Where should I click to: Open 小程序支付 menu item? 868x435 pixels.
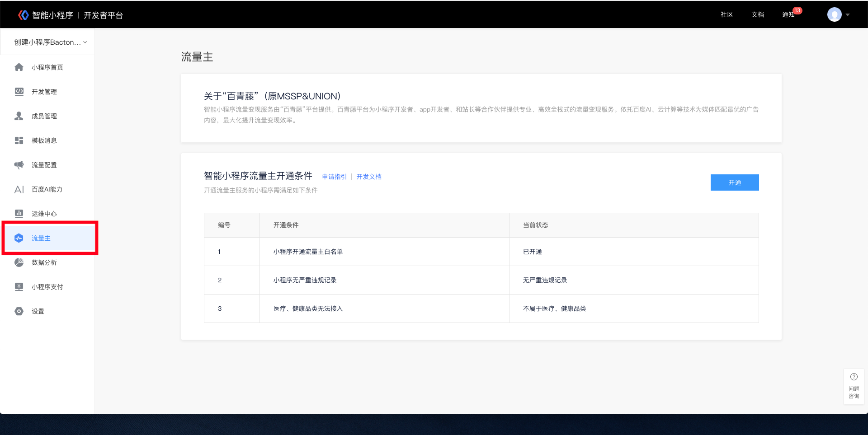click(47, 287)
